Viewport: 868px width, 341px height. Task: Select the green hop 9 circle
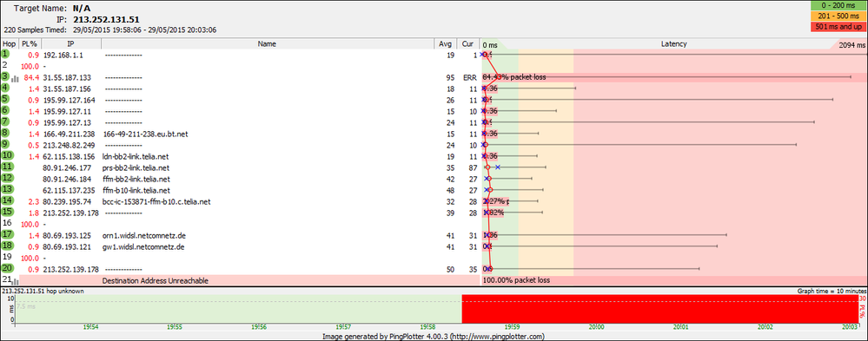point(5,144)
